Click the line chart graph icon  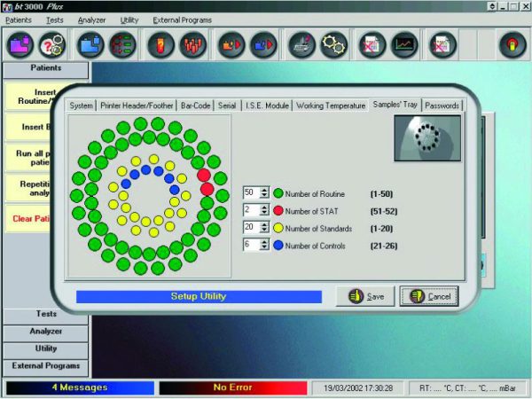[404, 45]
